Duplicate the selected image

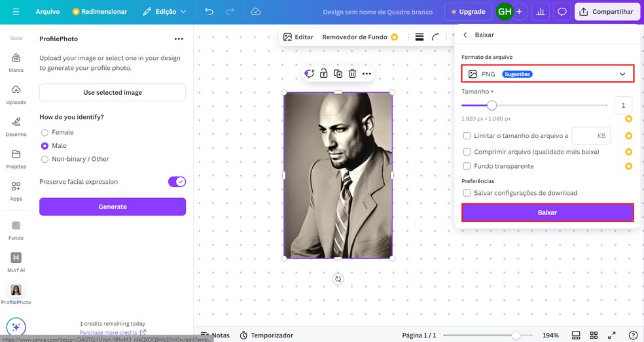click(338, 73)
